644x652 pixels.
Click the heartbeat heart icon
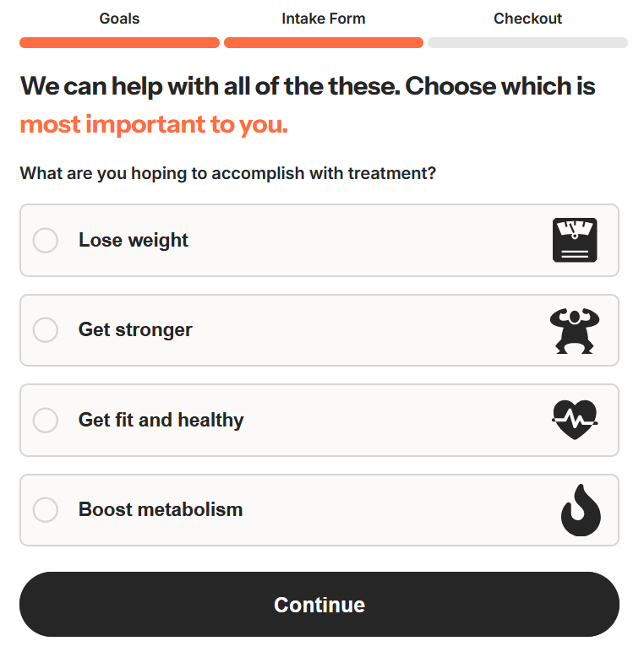[x=575, y=420]
